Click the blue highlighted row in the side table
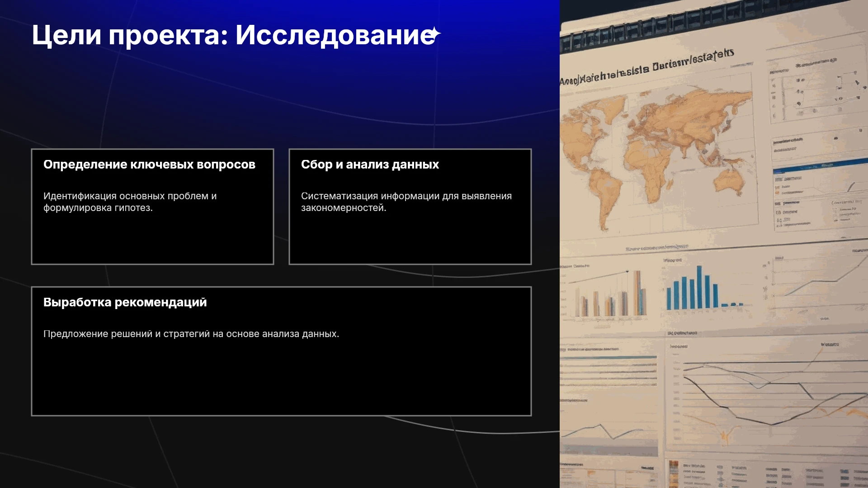The image size is (868, 488). (x=819, y=167)
